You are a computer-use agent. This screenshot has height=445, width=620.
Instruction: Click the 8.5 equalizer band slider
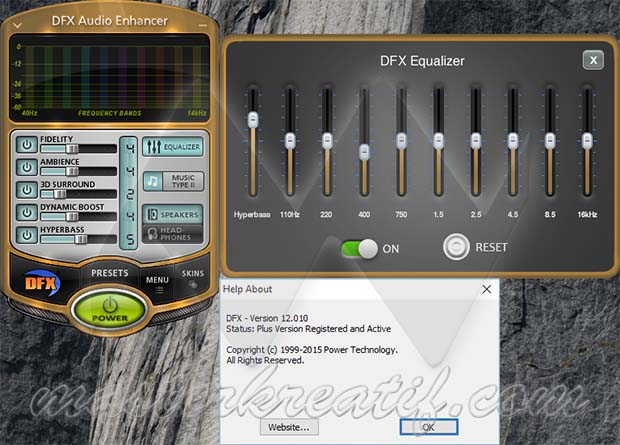(x=550, y=141)
